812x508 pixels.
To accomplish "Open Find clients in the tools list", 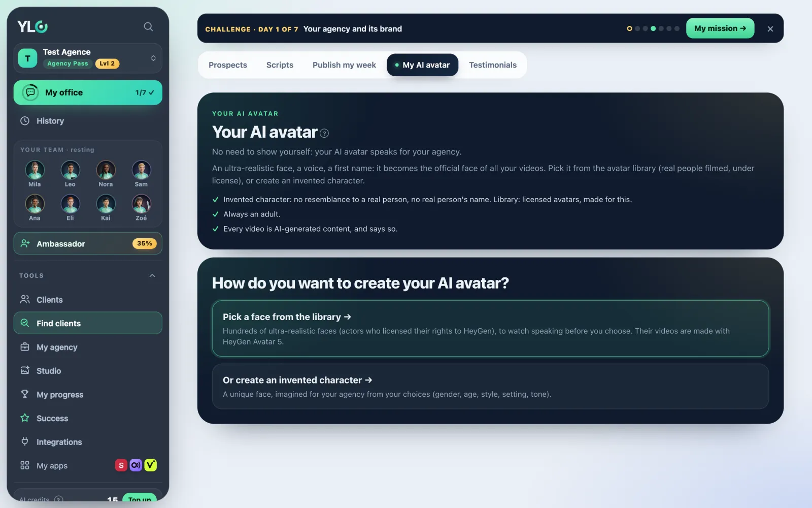I will [88, 323].
